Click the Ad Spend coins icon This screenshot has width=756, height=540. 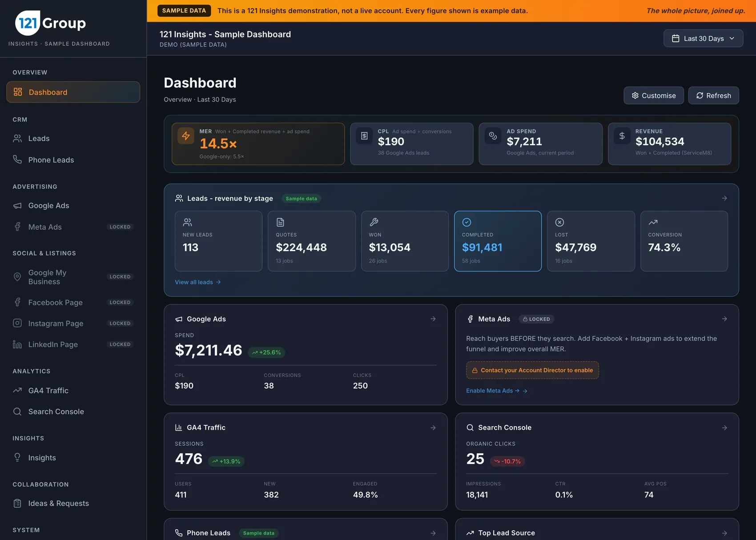[493, 136]
